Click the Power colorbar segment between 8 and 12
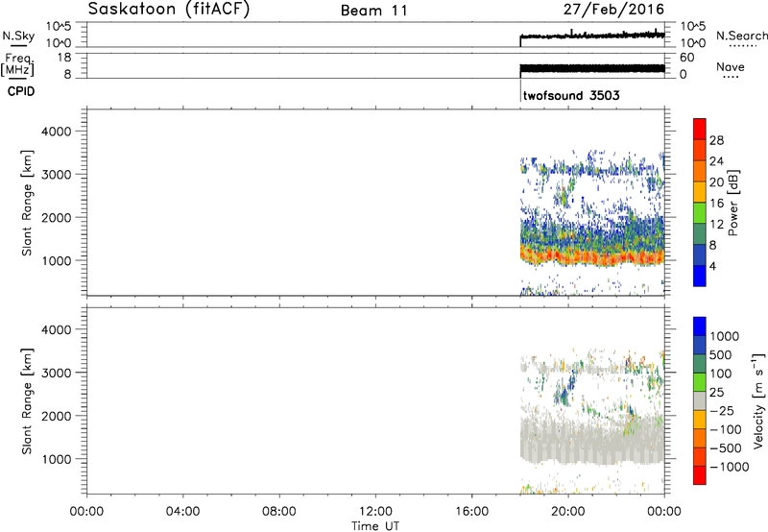The width and height of the screenshot is (768, 532). tap(700, 233)
